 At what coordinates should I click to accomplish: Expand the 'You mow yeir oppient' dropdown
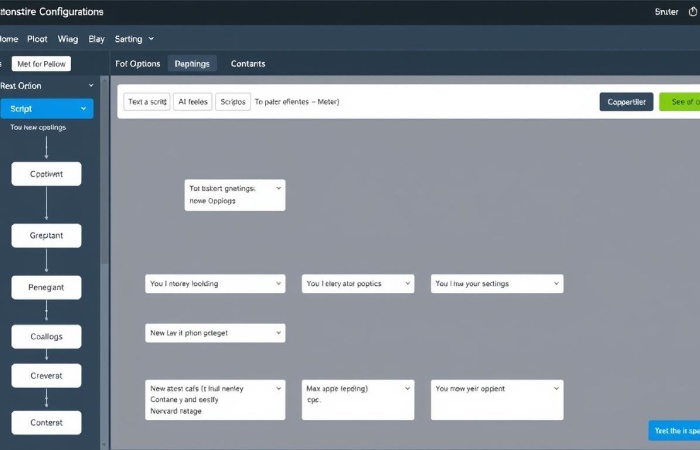(x=555, y=386)
